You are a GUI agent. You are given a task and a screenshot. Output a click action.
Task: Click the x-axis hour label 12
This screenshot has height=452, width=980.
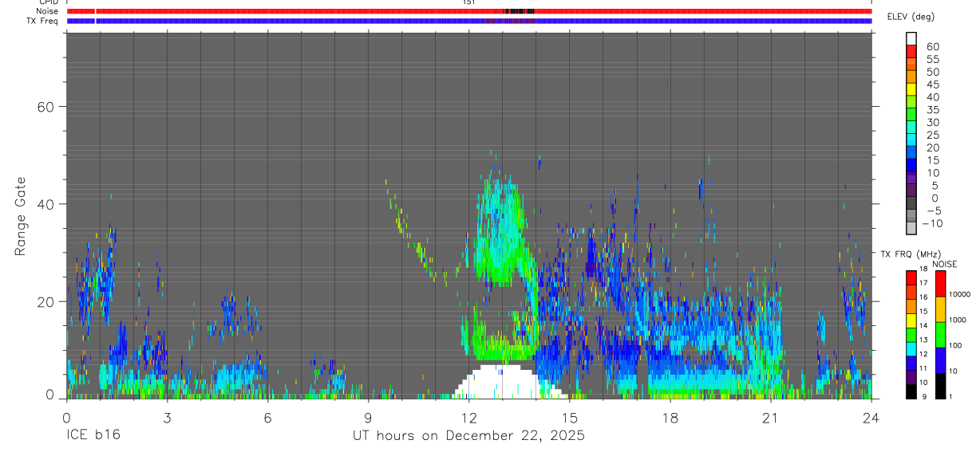pyautogui.click(x=468, y=417)
